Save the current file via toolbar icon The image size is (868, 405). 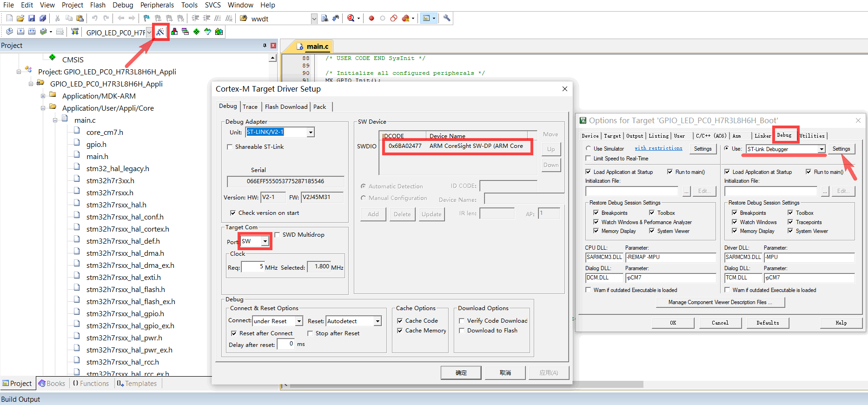[32, 18]
